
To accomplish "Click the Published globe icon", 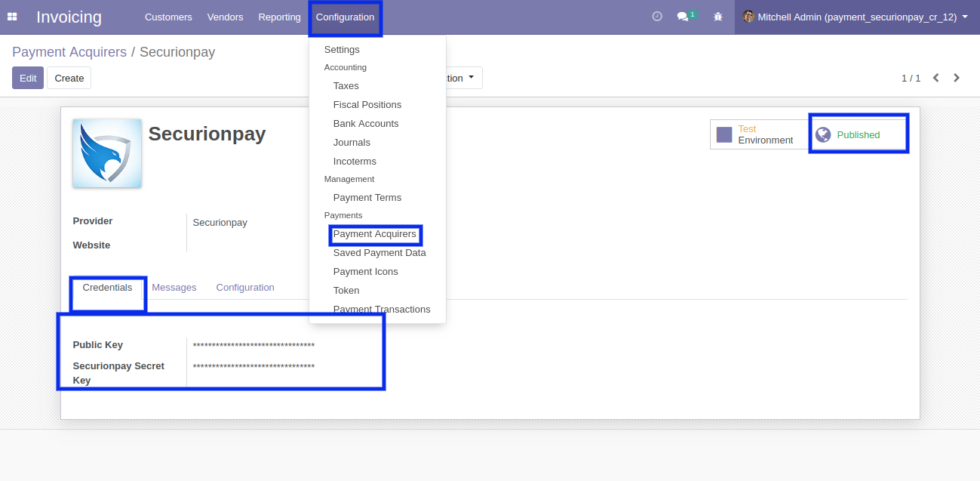I will [x=823, y=134].
